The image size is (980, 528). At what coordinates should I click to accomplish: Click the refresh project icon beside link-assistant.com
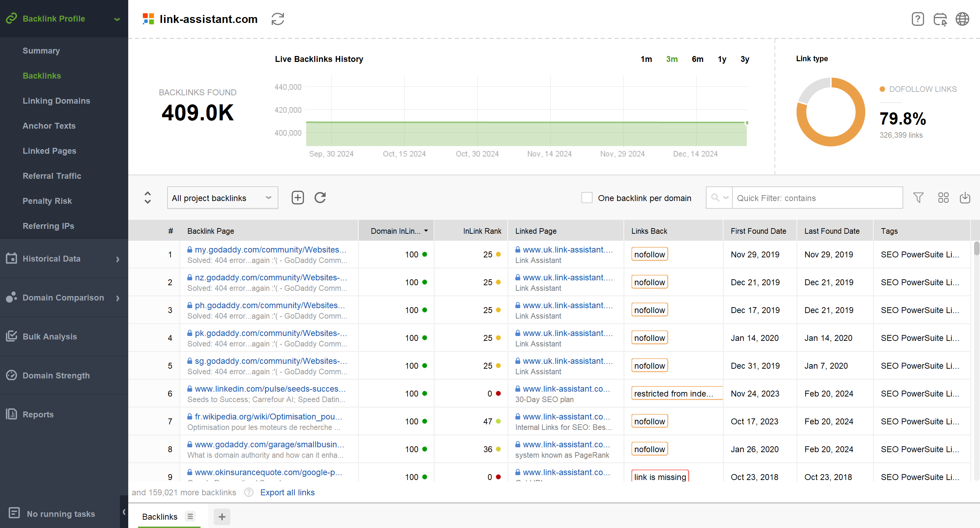tap(278, 19)
